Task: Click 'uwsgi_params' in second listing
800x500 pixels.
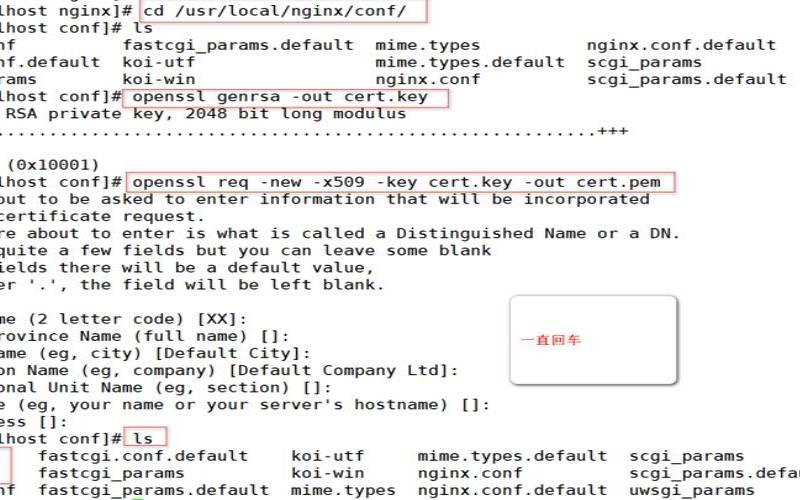Action: (691, 490)
